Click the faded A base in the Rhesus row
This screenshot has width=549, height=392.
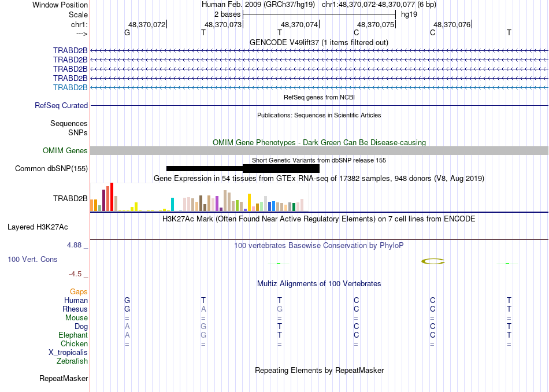click(203, 309)
